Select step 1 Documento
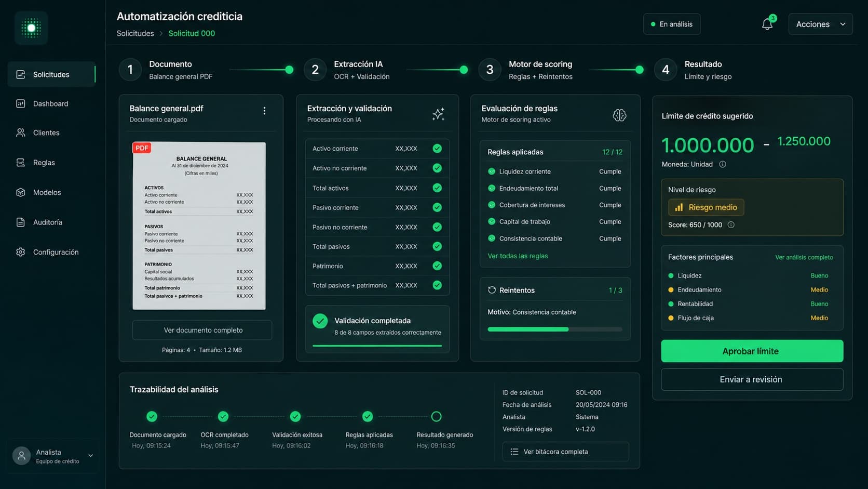 tap(166, 70)
